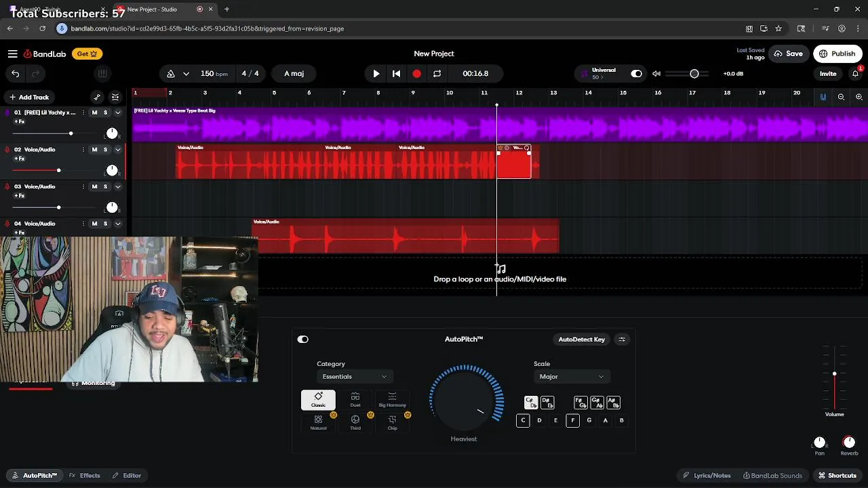Expand track 02 chevron
The image size is (868, 488).
click(117, 150)
